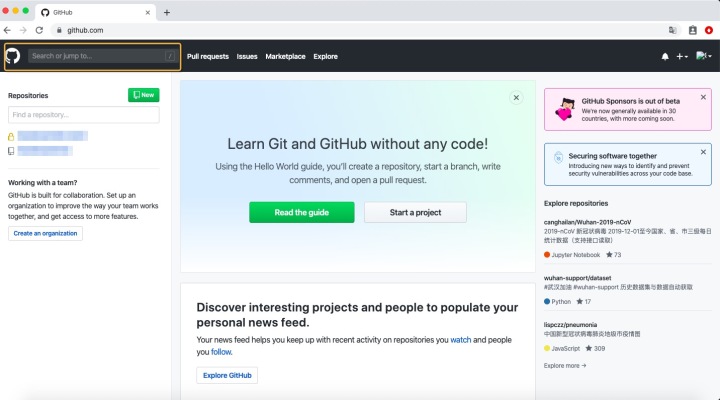The height and width of the screenshot is (400, 720).
Task: Click Create an organization button
Action: [45, 233]
